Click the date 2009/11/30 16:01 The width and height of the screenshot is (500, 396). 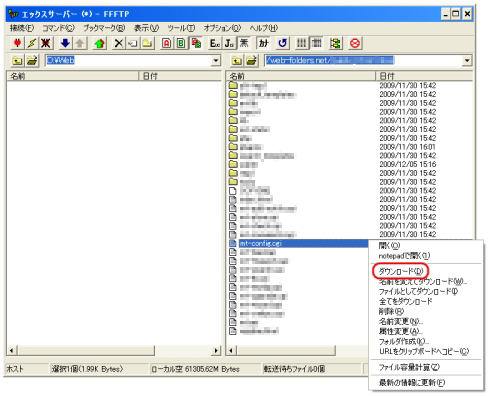tap(407, 147)
